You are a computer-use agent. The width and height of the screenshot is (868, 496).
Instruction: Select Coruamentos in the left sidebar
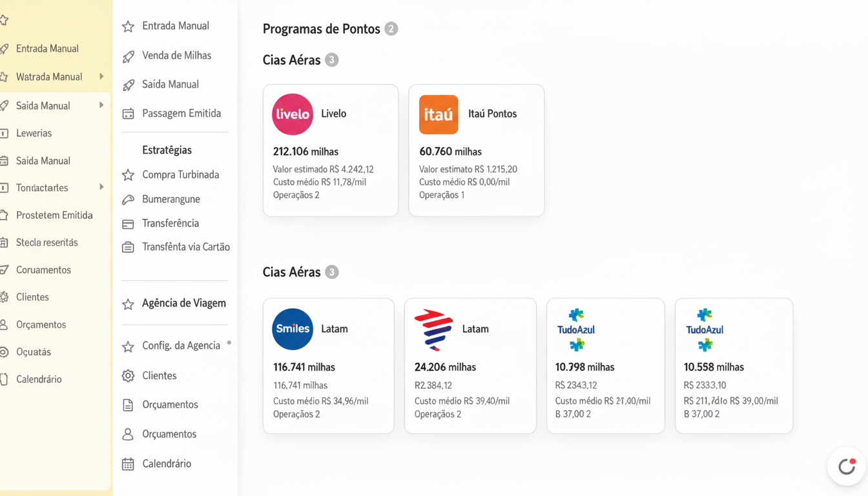pyautogui.click(x=43, y=270)
